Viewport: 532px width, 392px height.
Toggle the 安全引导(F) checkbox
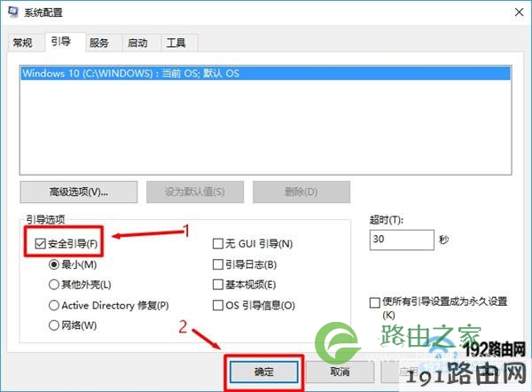[x=40, y=243]
